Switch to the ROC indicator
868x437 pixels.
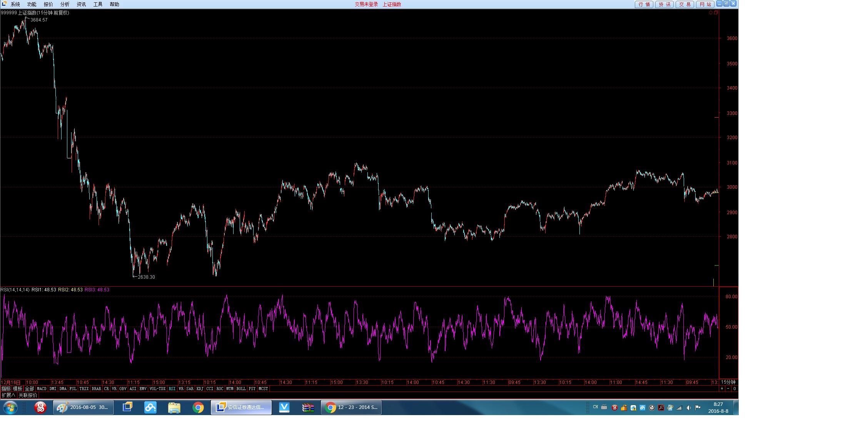click(220, 389)
